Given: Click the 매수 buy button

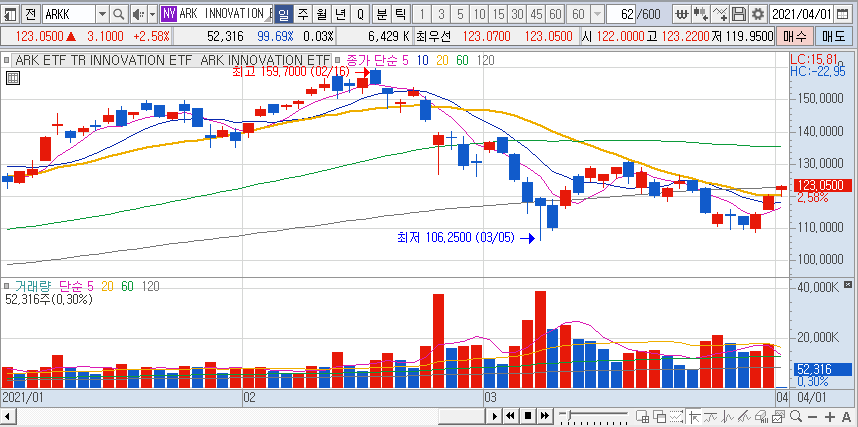Looking at the screenshot, I should pos(794,37).
